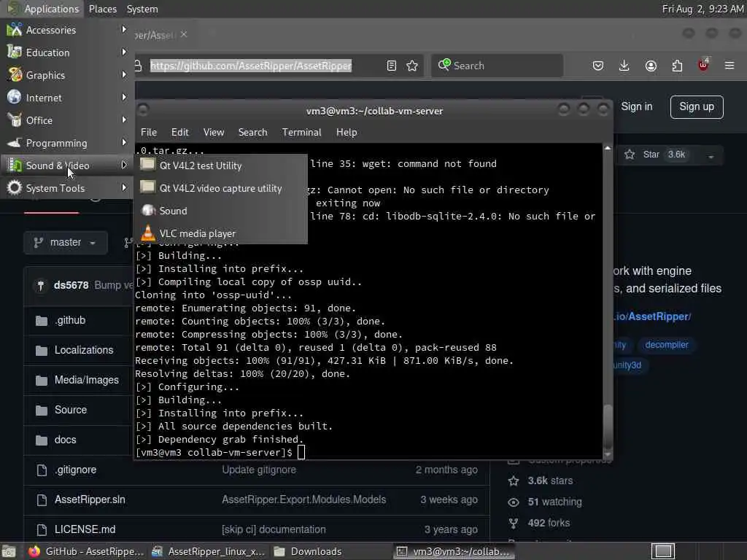This screenshot has width=747, height=560.
Task: Open the .gitignore file
Action: (x=75, y=470)
